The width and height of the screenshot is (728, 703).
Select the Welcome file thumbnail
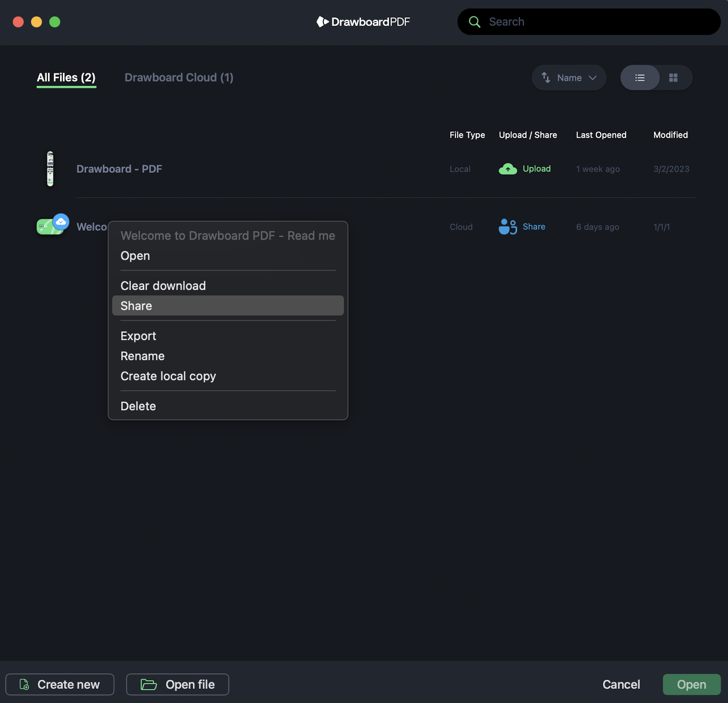49,227
